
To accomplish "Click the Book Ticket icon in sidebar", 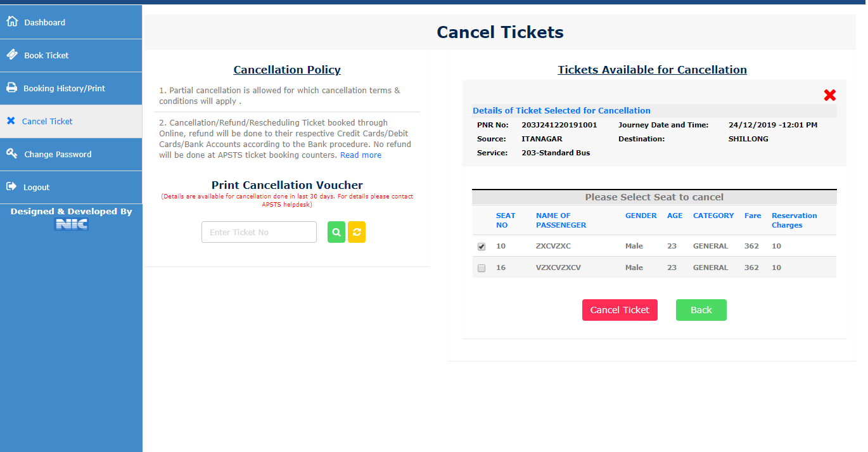I will click(12, 55).
